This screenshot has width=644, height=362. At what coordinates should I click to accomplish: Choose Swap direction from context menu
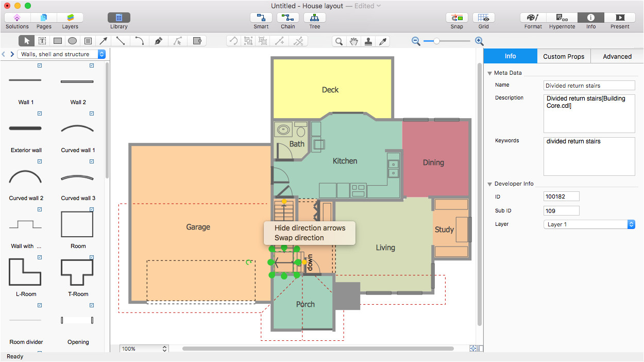299,238
